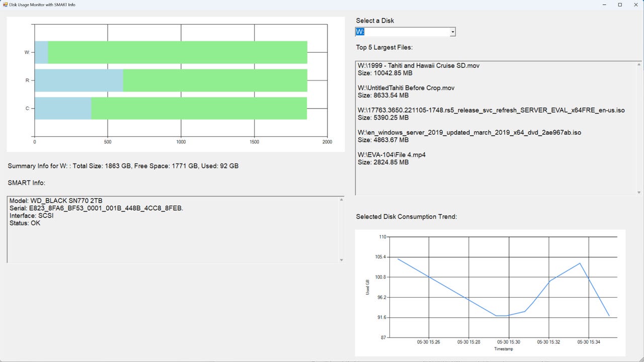644x362 pixels.
Task: Click the dropdown arrow beside W:
Action: 452,31
